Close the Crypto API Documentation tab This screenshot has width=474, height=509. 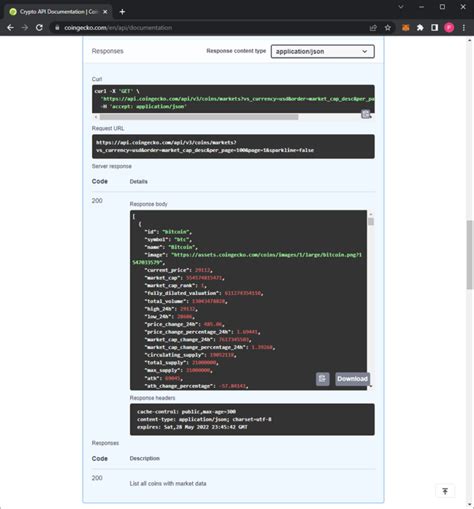coord(105,12)
